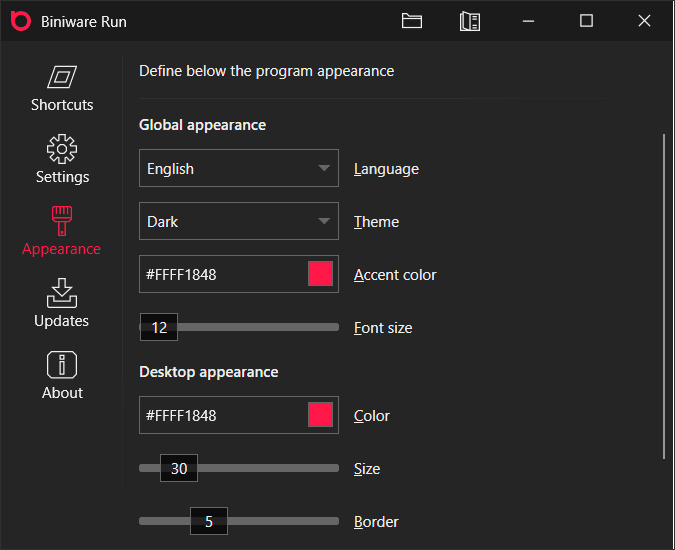This screenshot has height=550, width=675.
Task: Click the Desktop Color hex input field
Action: click(223, 415)
